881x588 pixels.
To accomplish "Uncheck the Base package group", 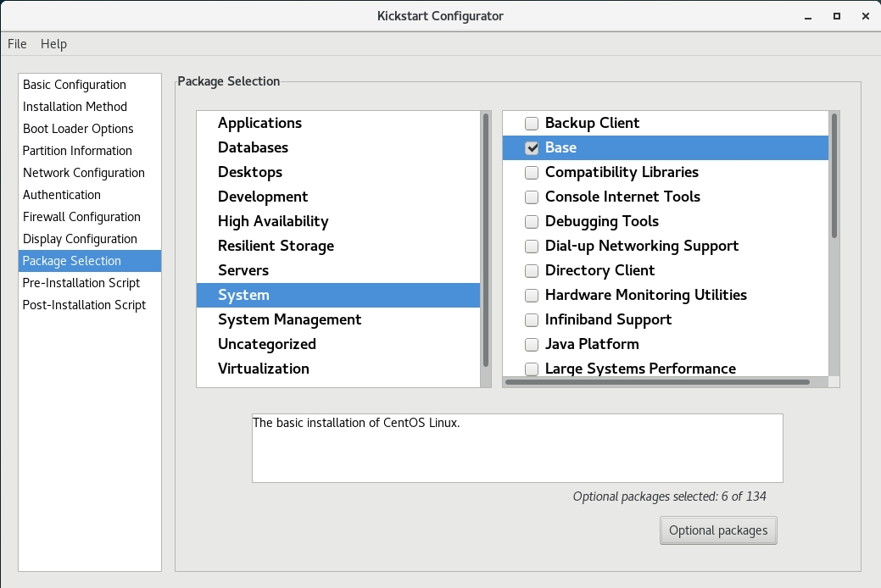I will coord(532,148).
